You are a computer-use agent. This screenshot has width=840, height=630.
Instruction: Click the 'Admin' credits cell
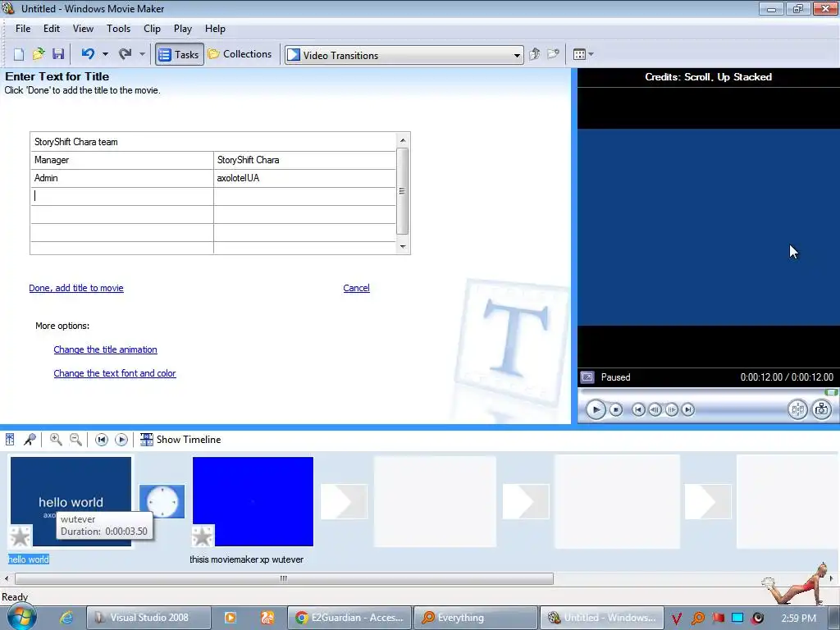(x=122, y=178)
